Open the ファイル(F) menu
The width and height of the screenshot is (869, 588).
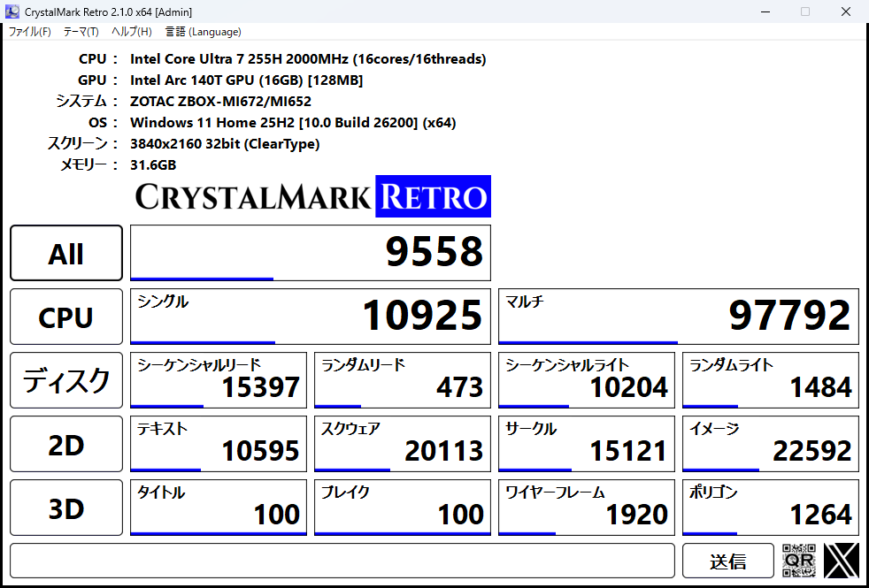[x=29, y=32]
